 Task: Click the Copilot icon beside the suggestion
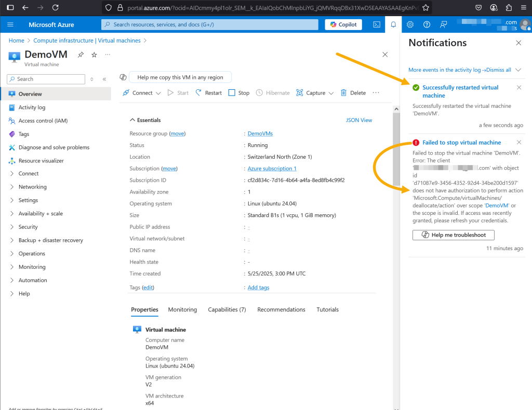coord(123,77)
